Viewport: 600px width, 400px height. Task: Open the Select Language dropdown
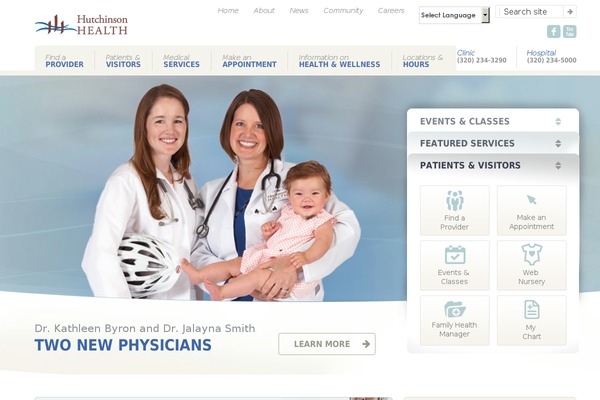coord(454,15)
